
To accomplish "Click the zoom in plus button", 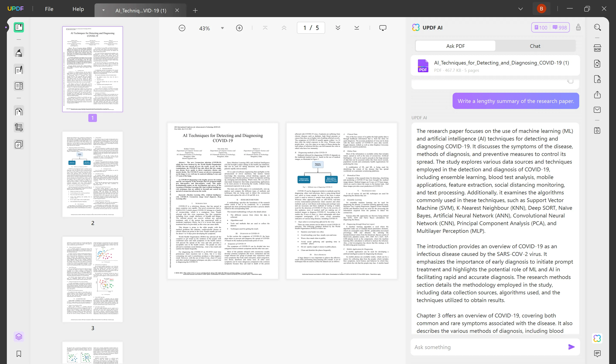I will (239, 28).
